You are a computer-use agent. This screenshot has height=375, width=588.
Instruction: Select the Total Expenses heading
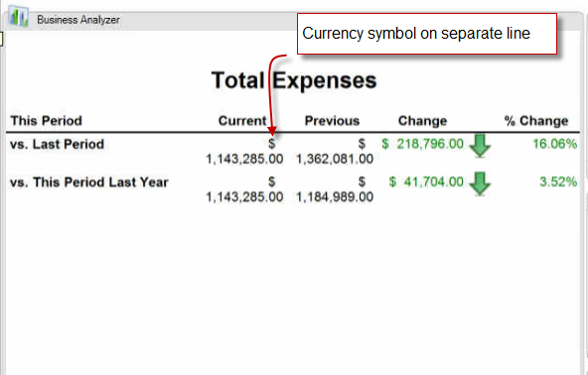point(294,80)
